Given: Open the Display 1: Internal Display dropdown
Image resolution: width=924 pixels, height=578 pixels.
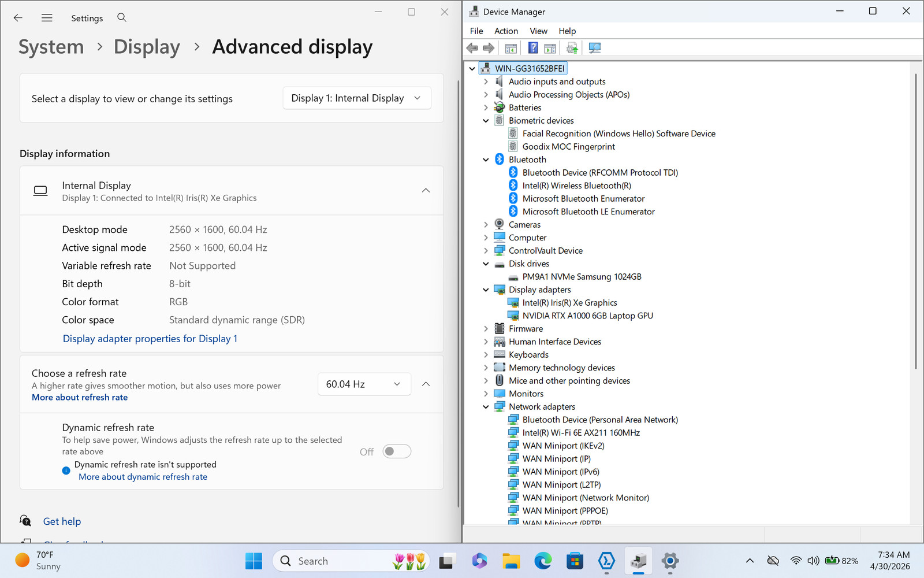Looking at the screenshot, I should pyautogui.click(x=357, y=98).
